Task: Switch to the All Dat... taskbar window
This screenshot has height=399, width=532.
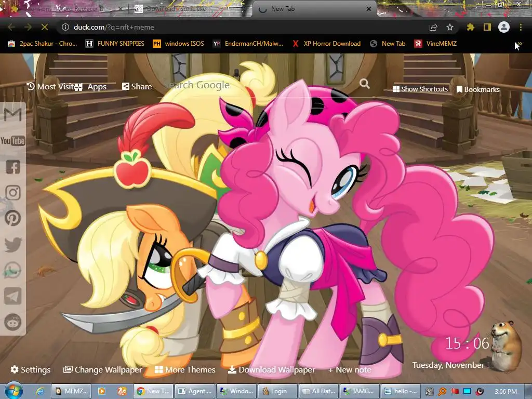Action: pos(318,391)
